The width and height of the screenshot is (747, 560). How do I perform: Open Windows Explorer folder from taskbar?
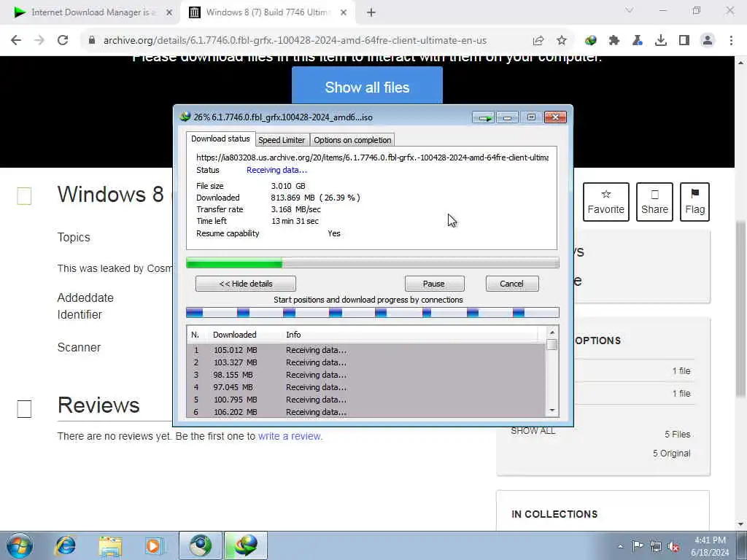coord(111,545)
